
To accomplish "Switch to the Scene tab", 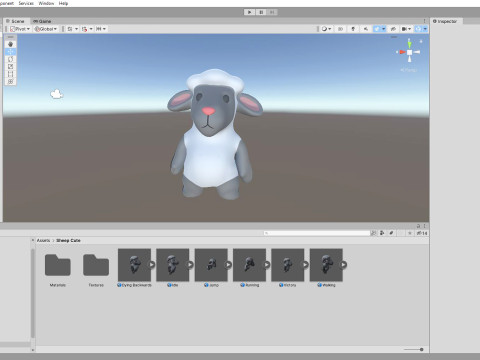I will 15,21.
